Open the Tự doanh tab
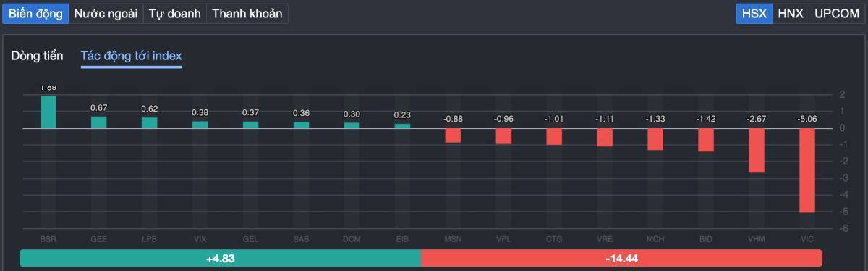 [174, 14]
